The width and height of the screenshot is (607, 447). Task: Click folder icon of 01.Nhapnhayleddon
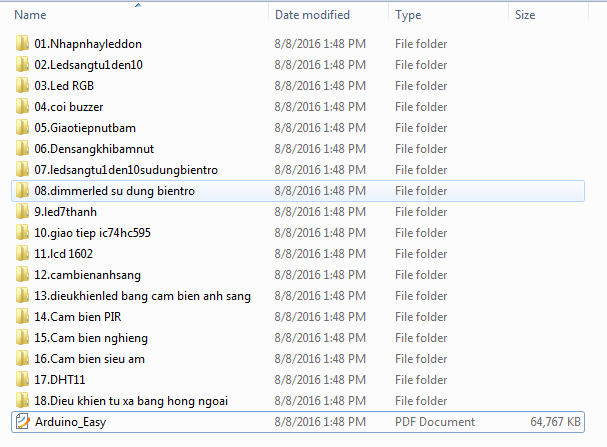point(22,43)
